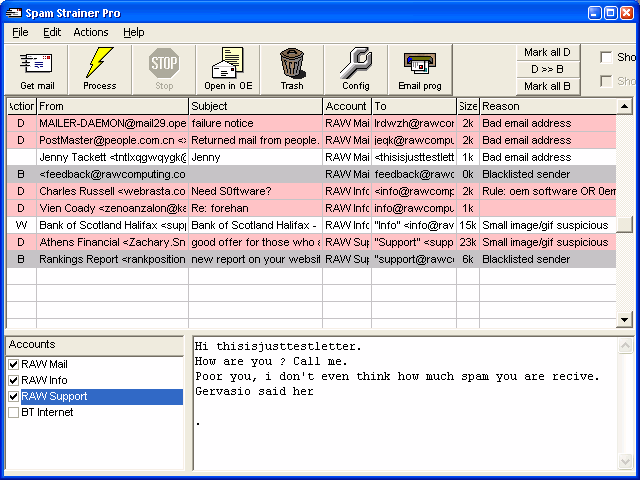
Task: Toggle the RAW Info account checkbox
Action: 14,381
